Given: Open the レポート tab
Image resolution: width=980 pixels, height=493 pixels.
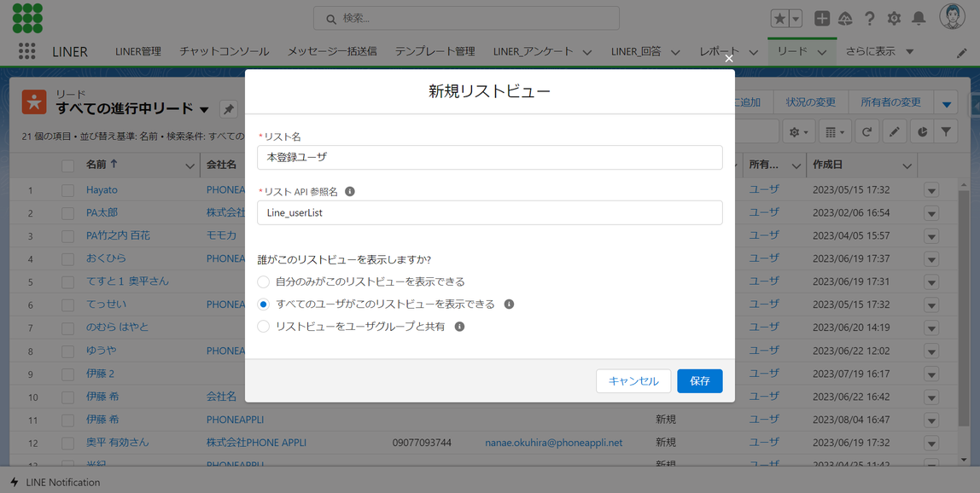Looking at the screenshot, I should 720,51.
